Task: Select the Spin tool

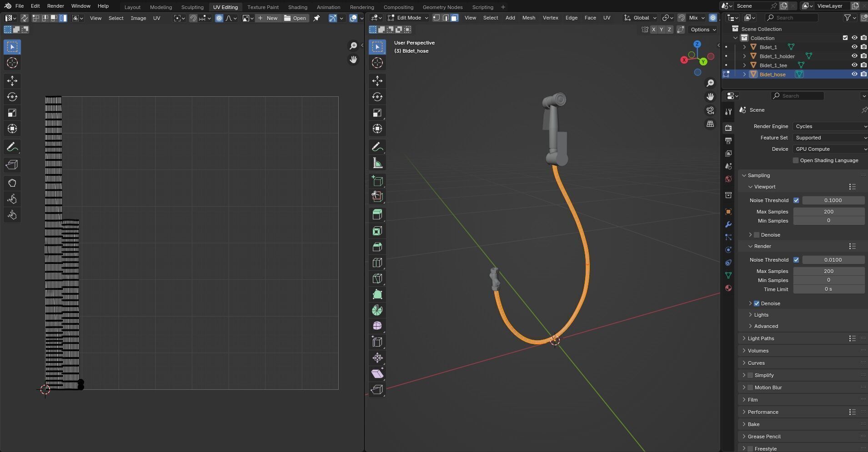Action: [x=377, y=310]
